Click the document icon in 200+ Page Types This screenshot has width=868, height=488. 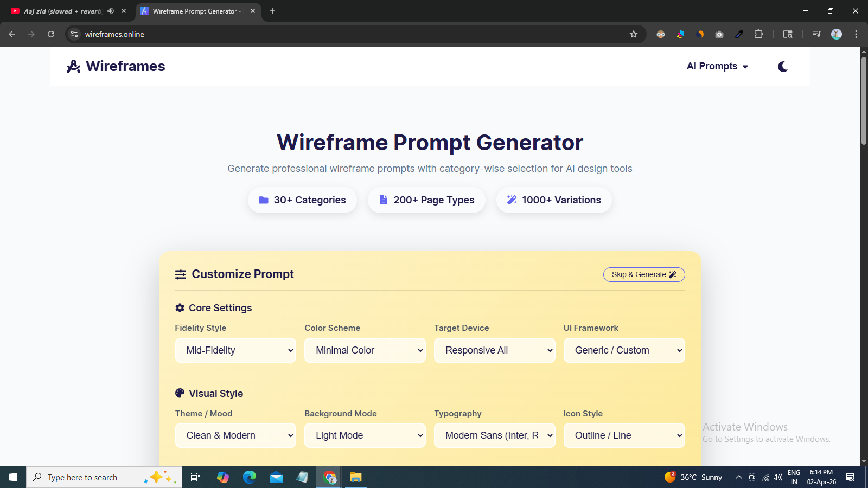383,200
